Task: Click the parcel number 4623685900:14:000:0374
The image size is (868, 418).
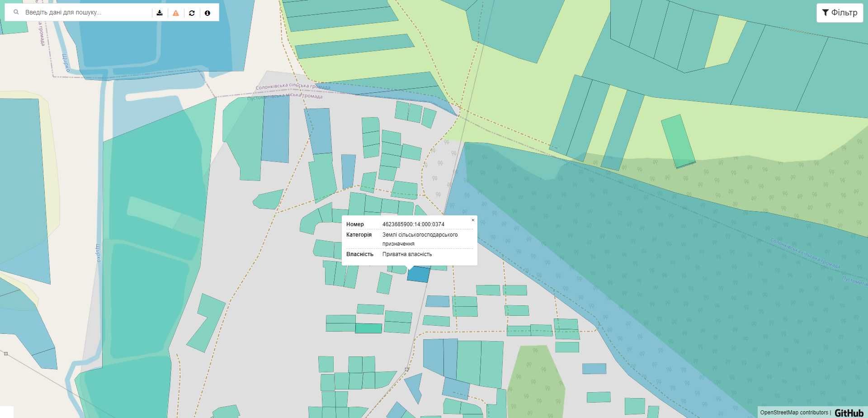Action: [x=413, y=224]
